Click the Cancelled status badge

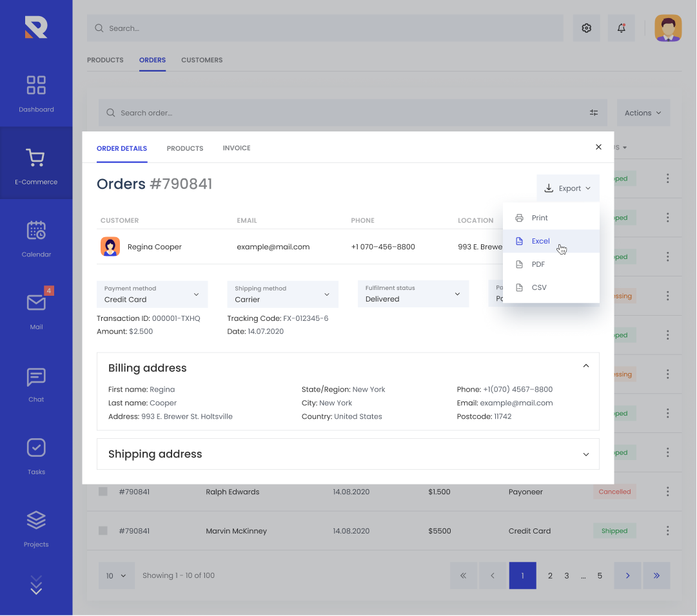pos(614,492)
